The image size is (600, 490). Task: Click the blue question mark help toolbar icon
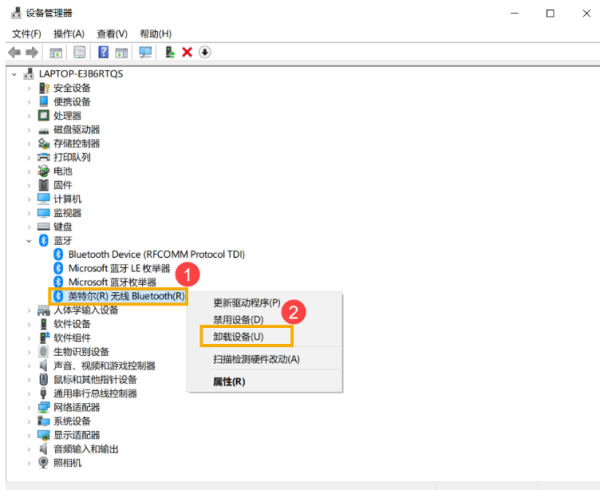(103, 52)
